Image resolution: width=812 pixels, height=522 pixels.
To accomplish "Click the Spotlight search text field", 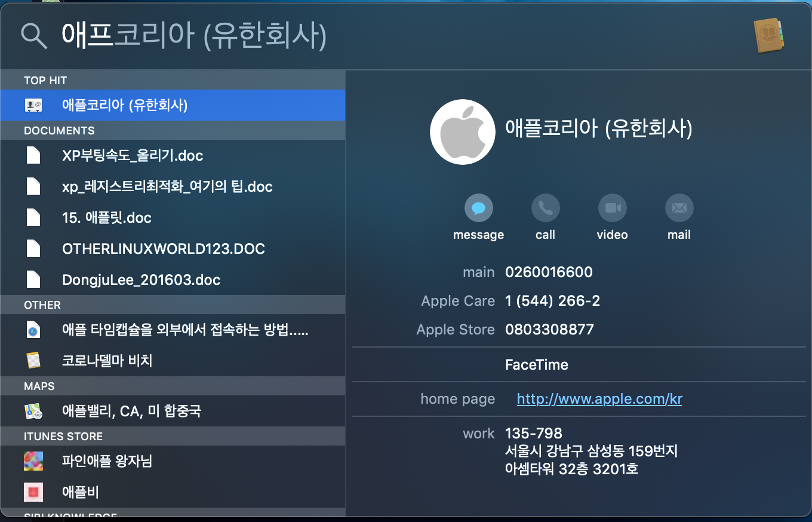I will pos(400,36).
